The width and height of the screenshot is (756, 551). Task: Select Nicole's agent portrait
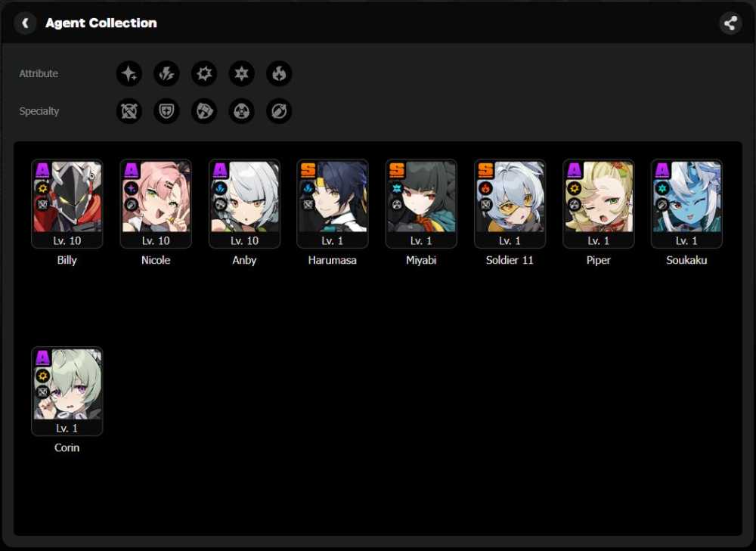tap(156, 197)
